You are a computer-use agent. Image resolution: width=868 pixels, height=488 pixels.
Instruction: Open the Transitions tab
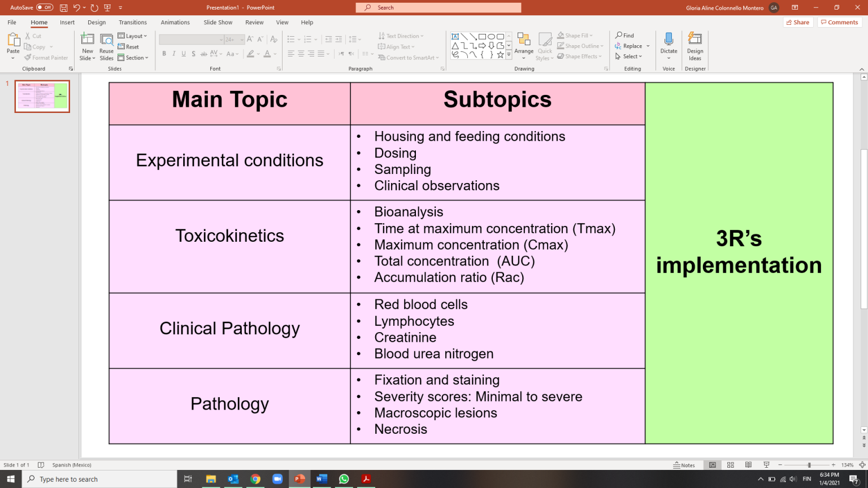pyautogui.click(x=133, y=23)
